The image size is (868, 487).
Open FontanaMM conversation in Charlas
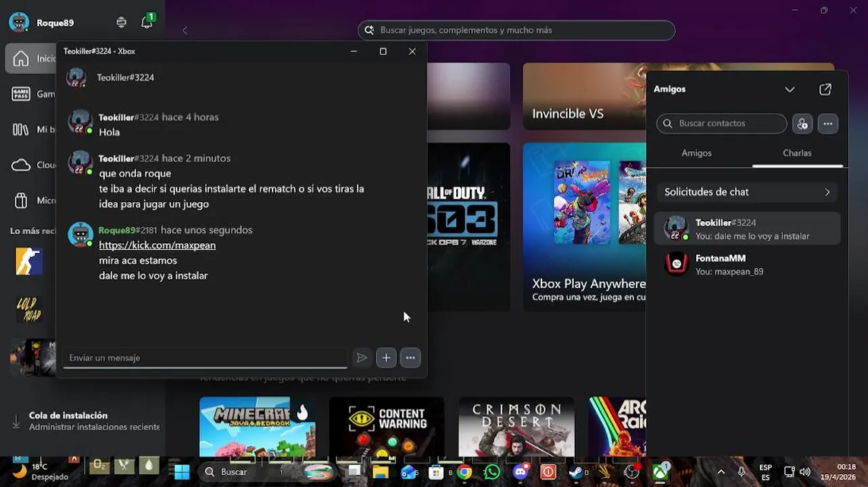tap(748, 264)
